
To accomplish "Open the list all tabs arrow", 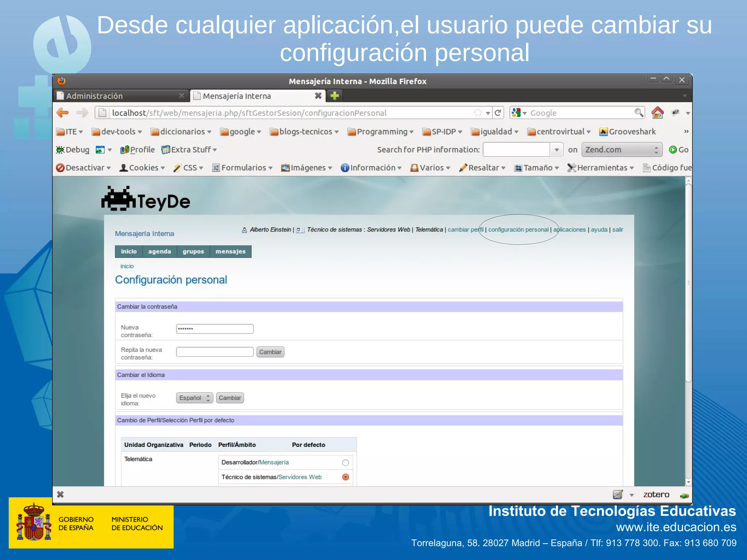I will click(684, 96).
